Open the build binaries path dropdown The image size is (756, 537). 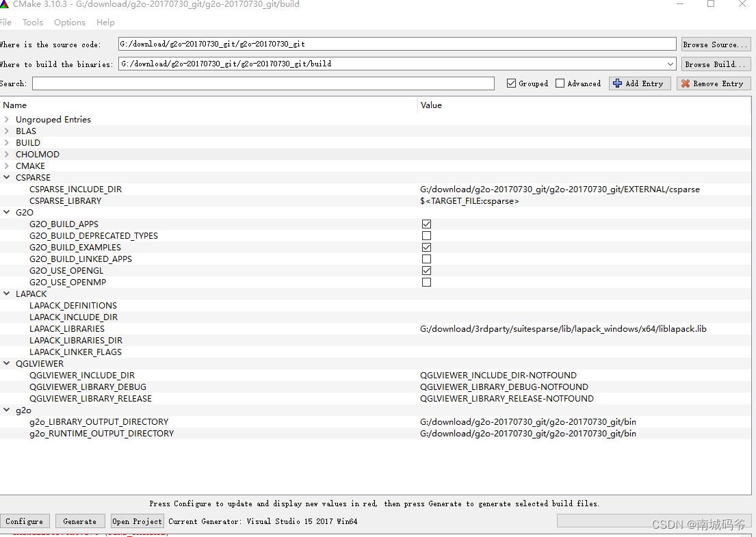click(x=670, y=64)
